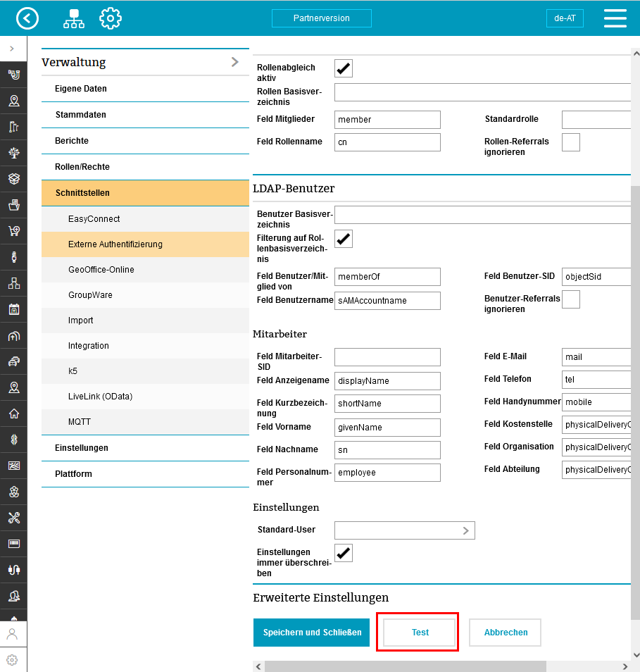This screenshot has width=640, height=672.
Task: Click the Partnerversion button
Action: click(322, 18)
